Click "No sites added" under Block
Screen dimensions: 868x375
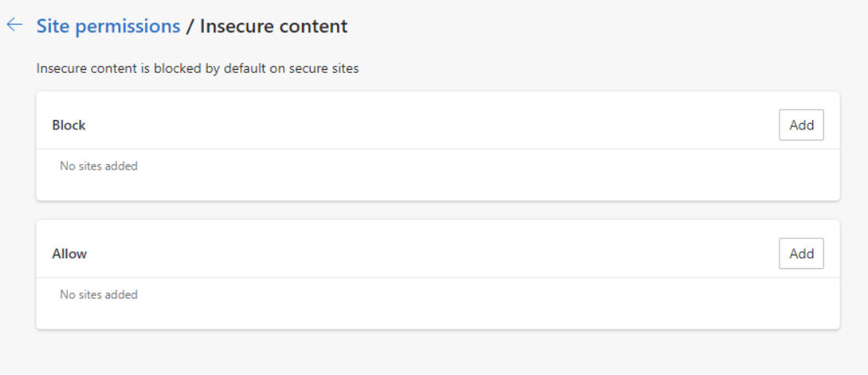(x=99, y=166)
